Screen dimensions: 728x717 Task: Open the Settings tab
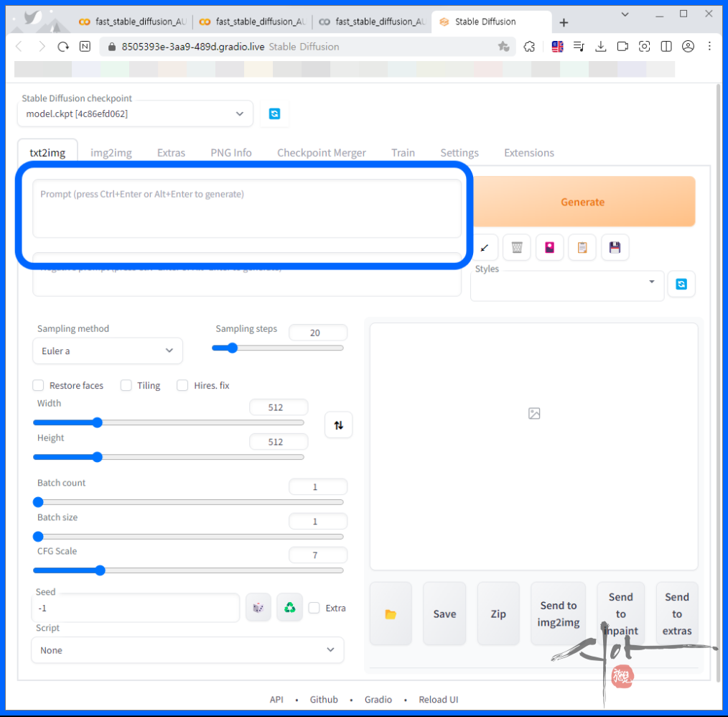pyautogui.click(x=459, y=153)
